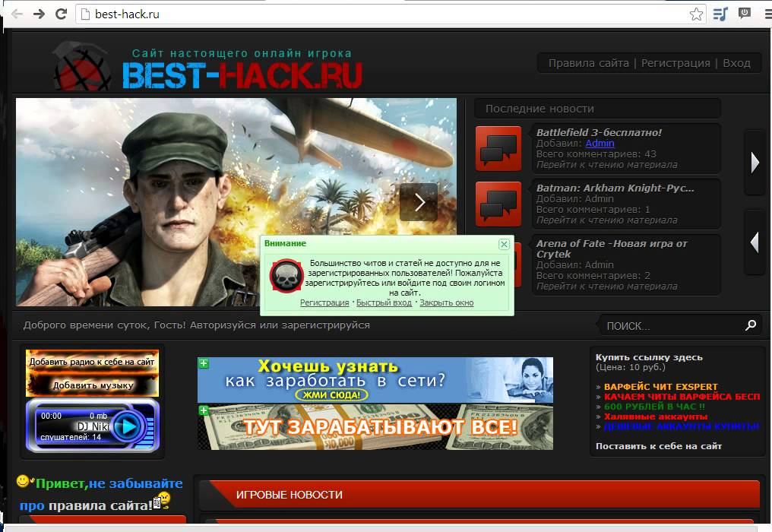
Task: Open the blue Admin author link
Action: pos(600,144)
